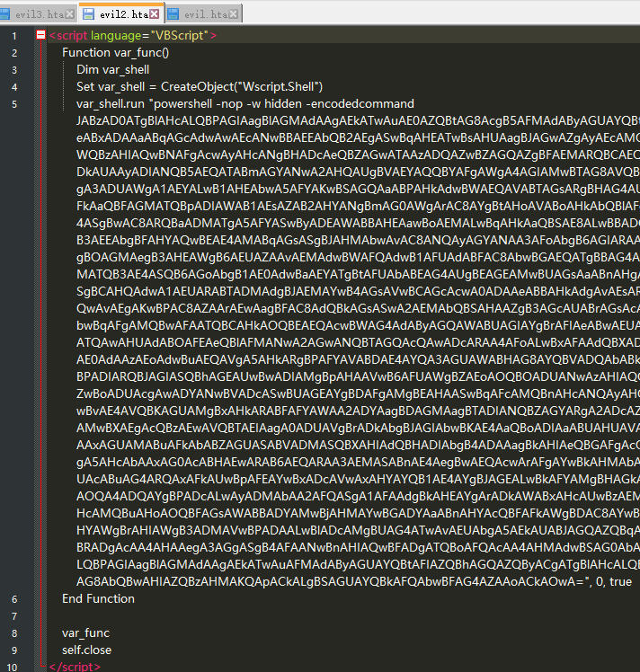Close the evil.hta tab
The height and width of the screenshot is (672, 640).
tap(233, 14)
